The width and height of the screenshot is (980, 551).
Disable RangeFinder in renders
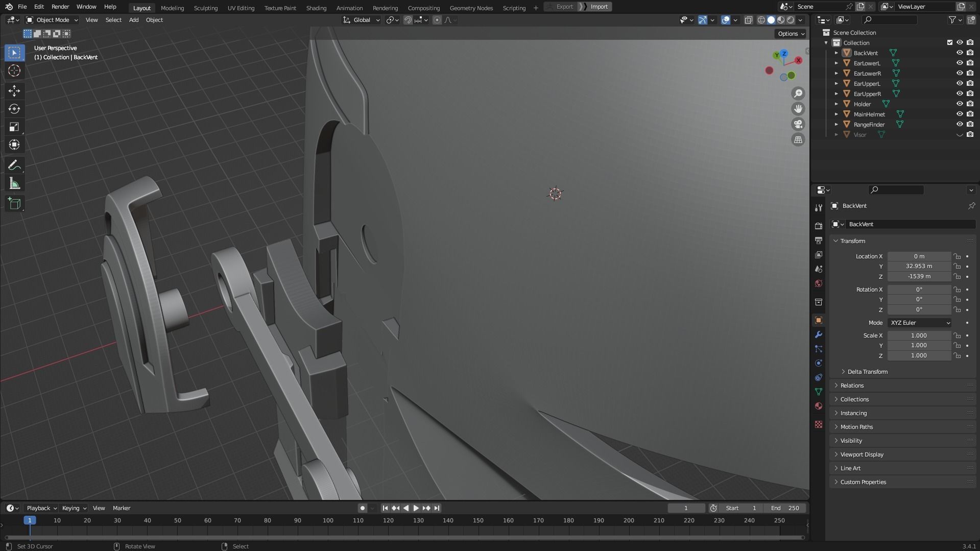click(x=970, y=124)
